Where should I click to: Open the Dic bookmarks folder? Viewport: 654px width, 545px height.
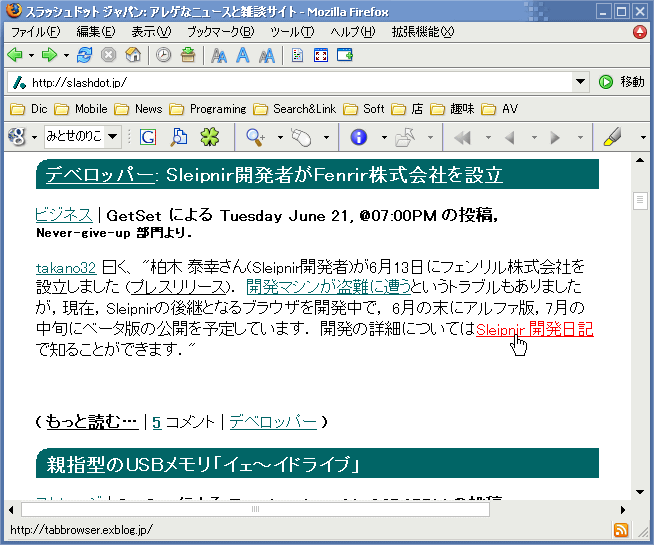[29, 109]
